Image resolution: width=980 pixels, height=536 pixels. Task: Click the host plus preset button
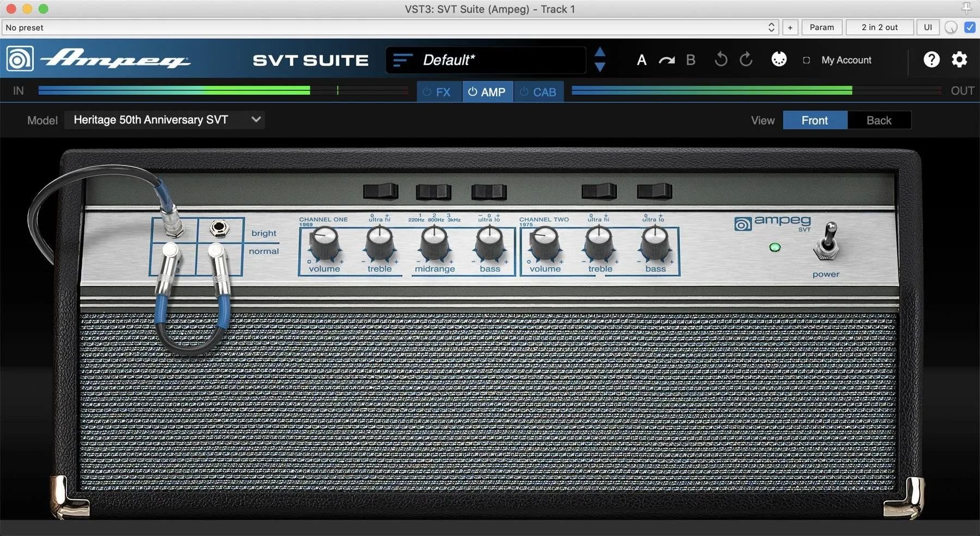pos(790,27)
